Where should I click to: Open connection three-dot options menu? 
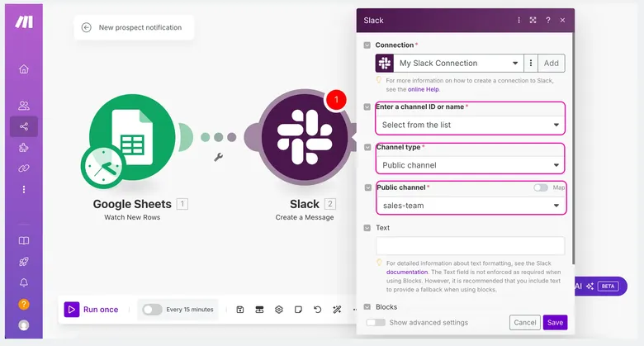click(531, 63)
